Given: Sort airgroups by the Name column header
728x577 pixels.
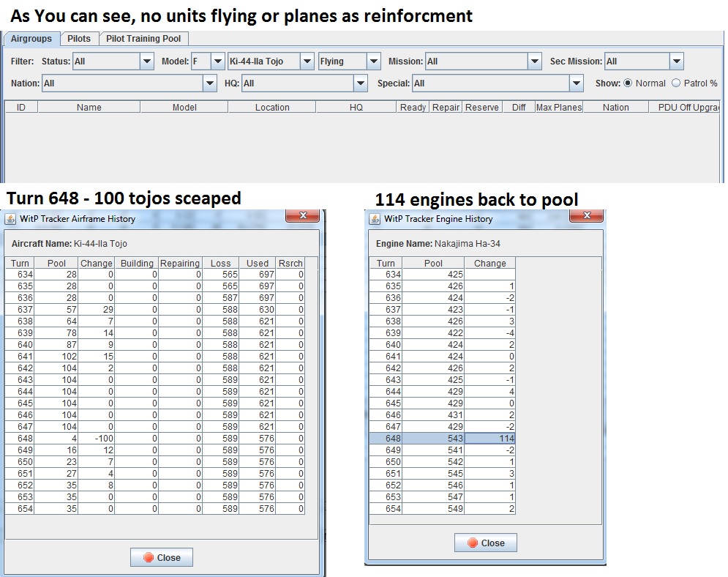Looking at the screenshot, I should (89, 108).
